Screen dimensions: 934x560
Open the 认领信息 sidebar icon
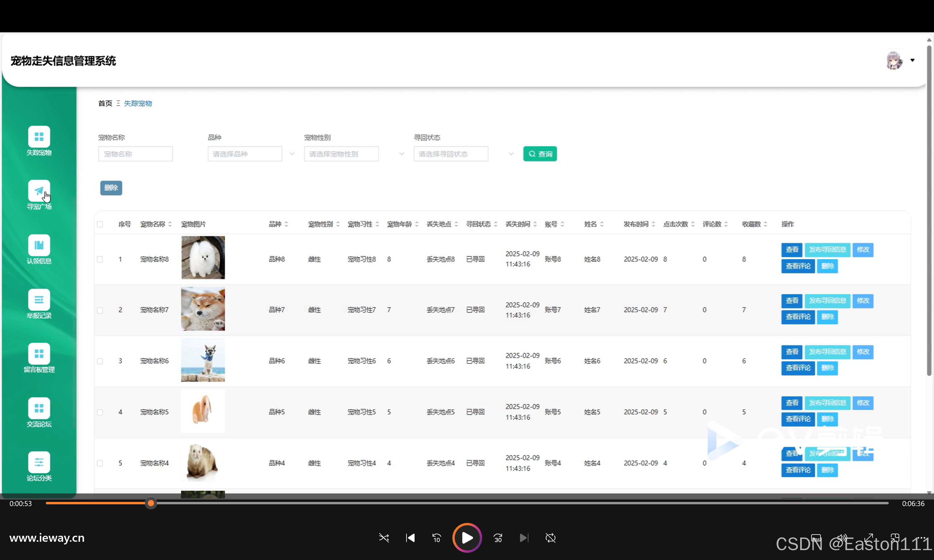click(x=39, y=245)
